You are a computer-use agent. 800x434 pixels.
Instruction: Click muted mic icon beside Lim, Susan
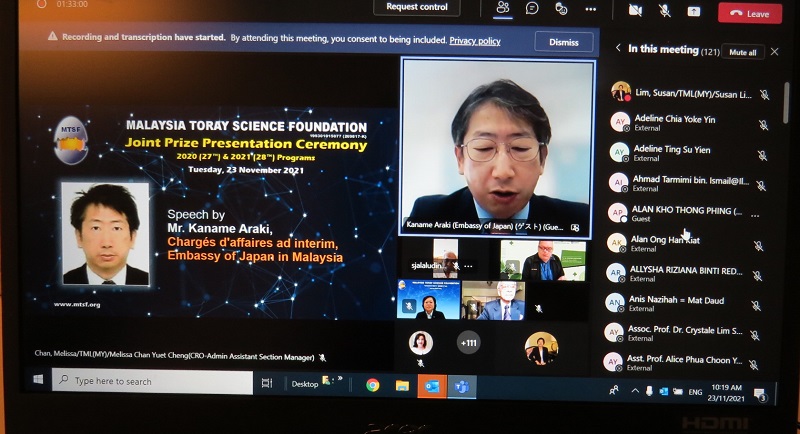tap(764, 94)
